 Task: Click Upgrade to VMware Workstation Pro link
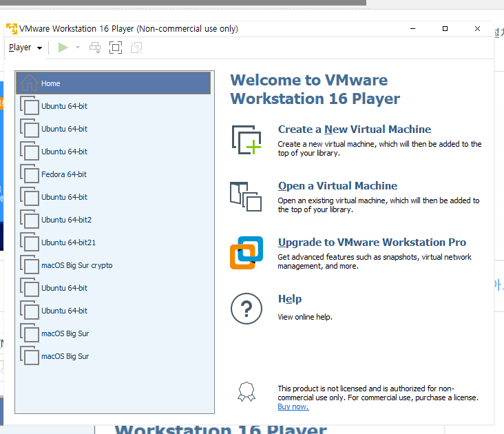click(372, 242)
